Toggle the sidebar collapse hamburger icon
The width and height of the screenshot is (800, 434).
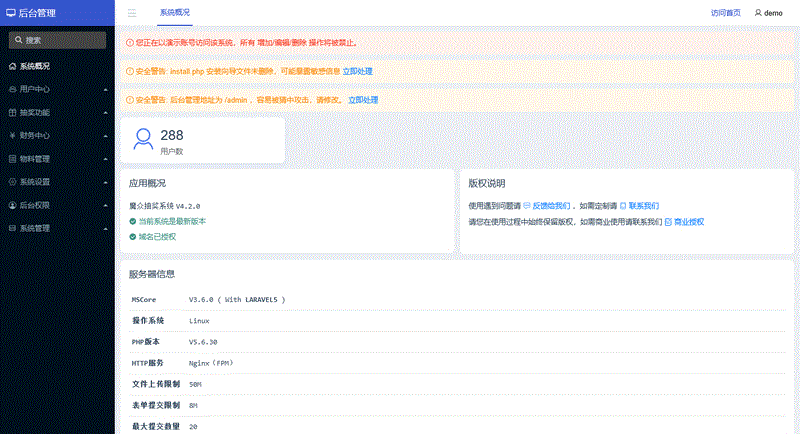132,13
